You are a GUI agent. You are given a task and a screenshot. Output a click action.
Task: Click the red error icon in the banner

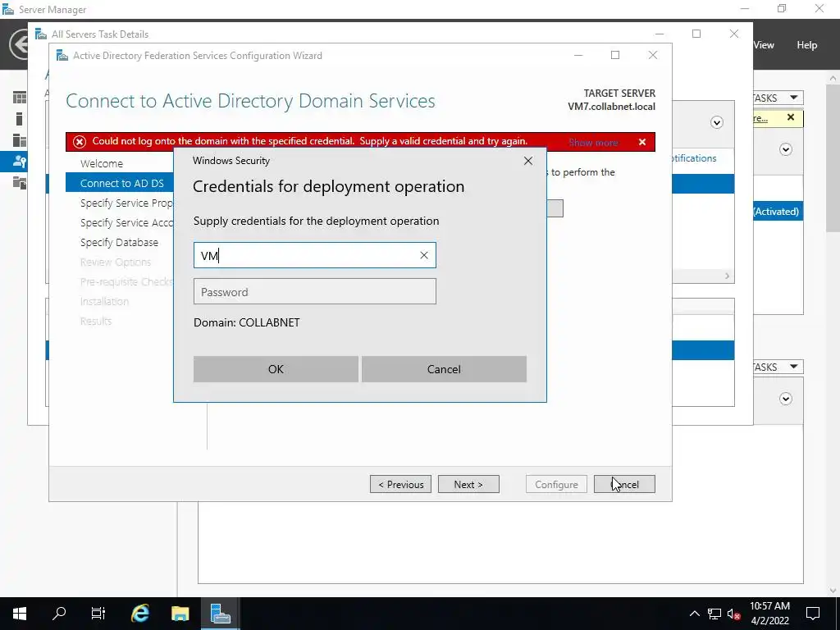tap(80, 141)
